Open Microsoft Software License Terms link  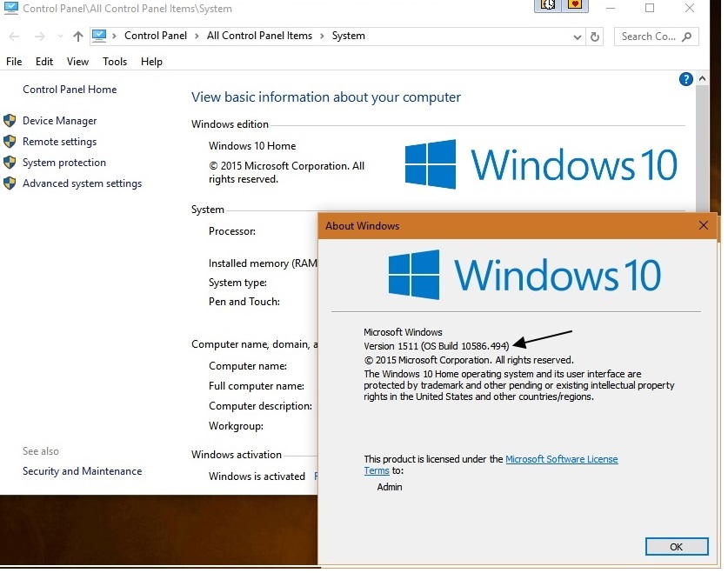pos(491,464)
